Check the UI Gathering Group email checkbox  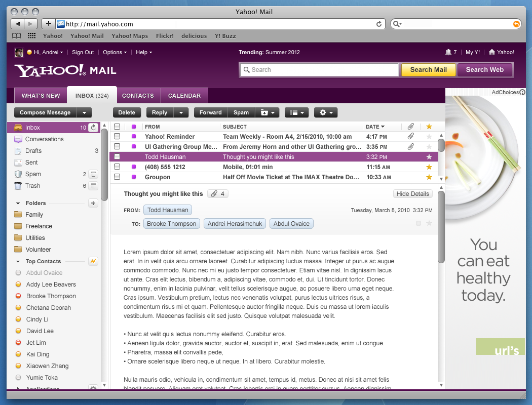tap(117, 146)
